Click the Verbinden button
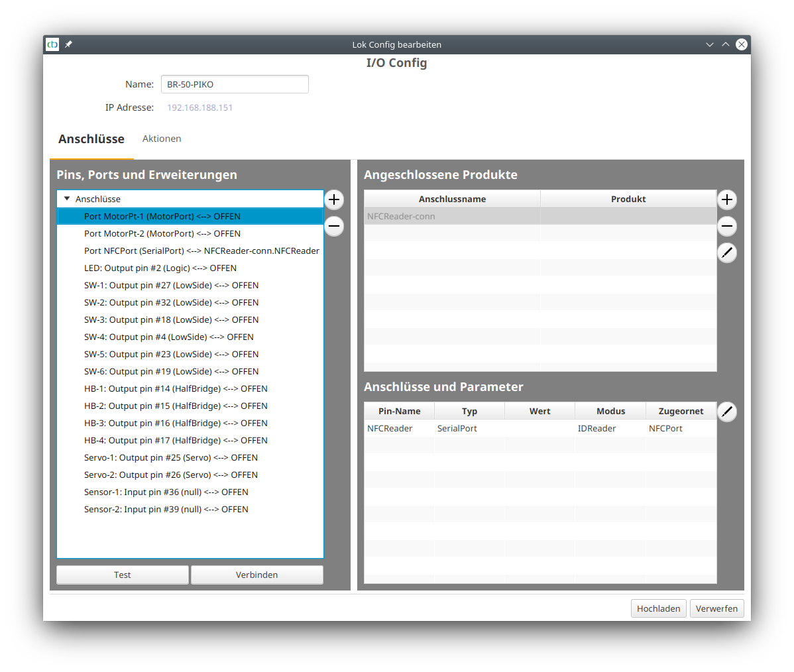Screen dimensions: 794x672 coord(256,575)
